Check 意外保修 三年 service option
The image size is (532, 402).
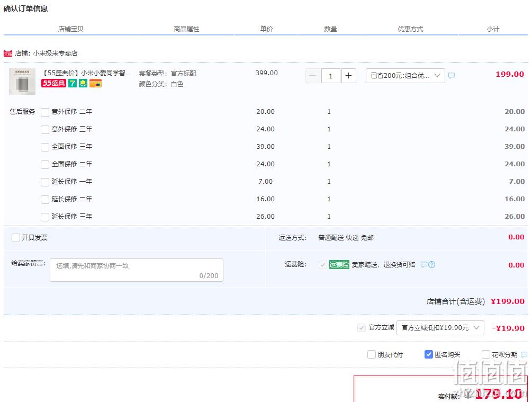click(45, 129)
